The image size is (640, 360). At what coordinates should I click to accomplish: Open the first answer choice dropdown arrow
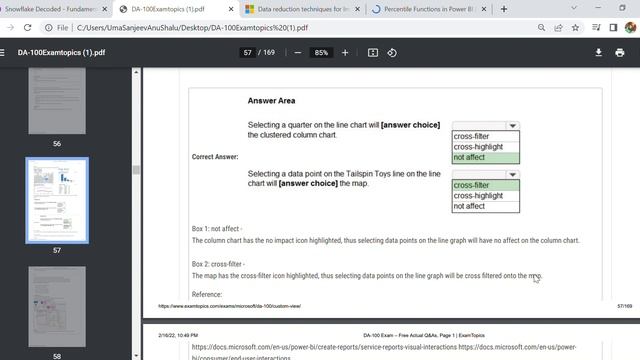coord(513,126)
